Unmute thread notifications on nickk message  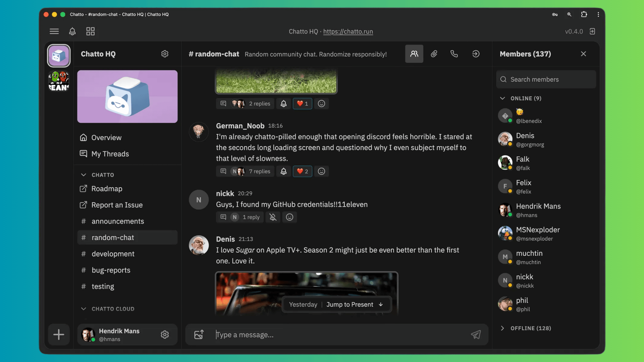coord(273,217)
